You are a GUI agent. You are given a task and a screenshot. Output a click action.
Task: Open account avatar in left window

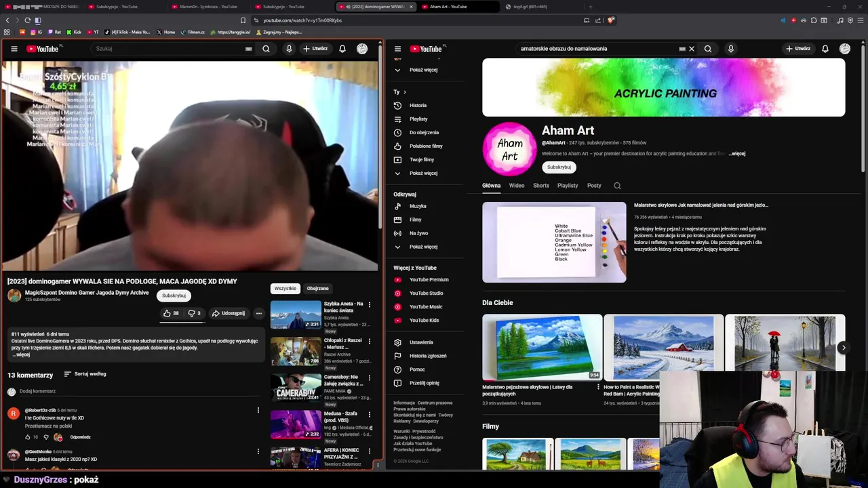tap(362, 49)
